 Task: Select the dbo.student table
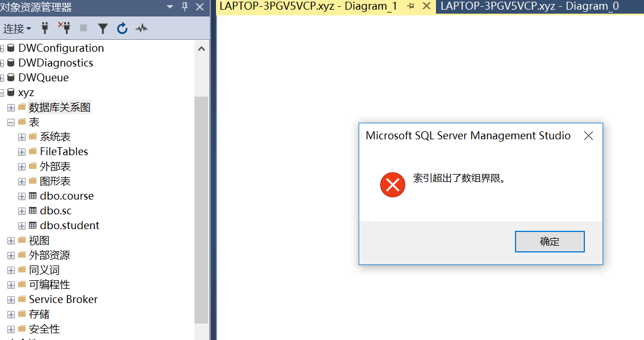pos(70,225)
